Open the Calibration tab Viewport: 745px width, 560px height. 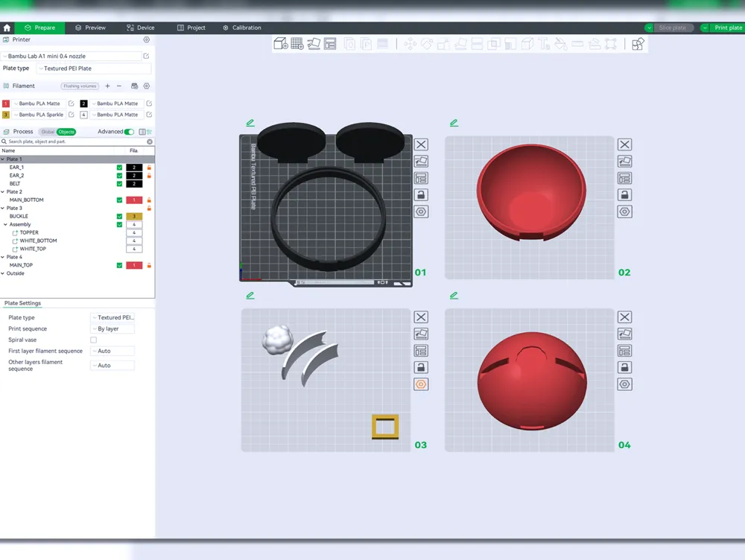point(242,28)
